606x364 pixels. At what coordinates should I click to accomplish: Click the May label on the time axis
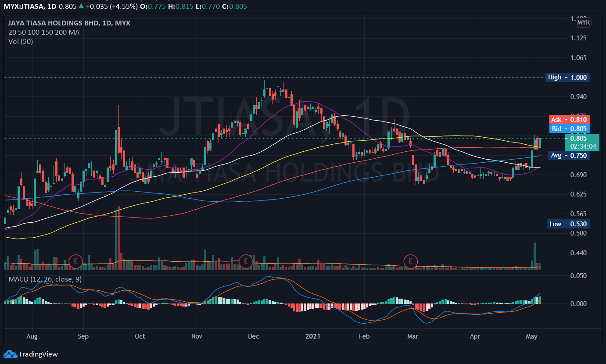[x=532, y=336]
